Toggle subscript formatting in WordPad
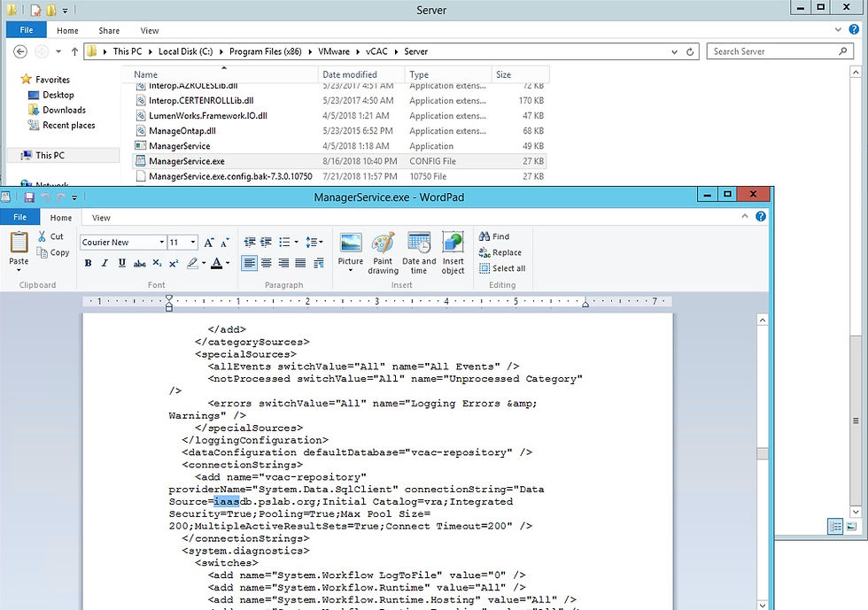 tap(158, 264)
